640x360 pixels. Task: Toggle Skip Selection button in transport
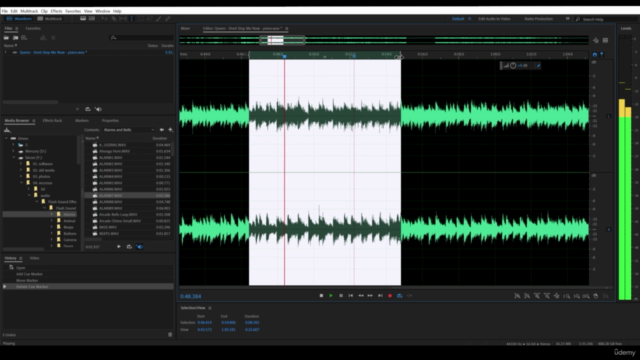click(x=409, y=296)
